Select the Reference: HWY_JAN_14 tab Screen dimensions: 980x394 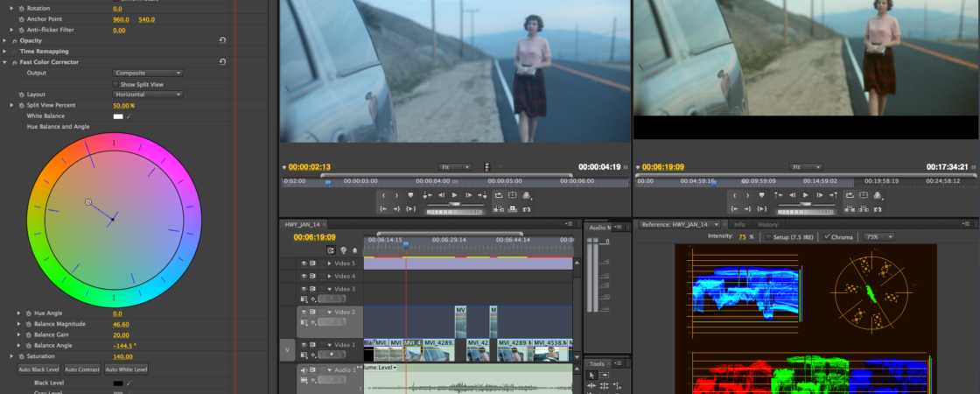pyautogui.click(x=675, y=224)
